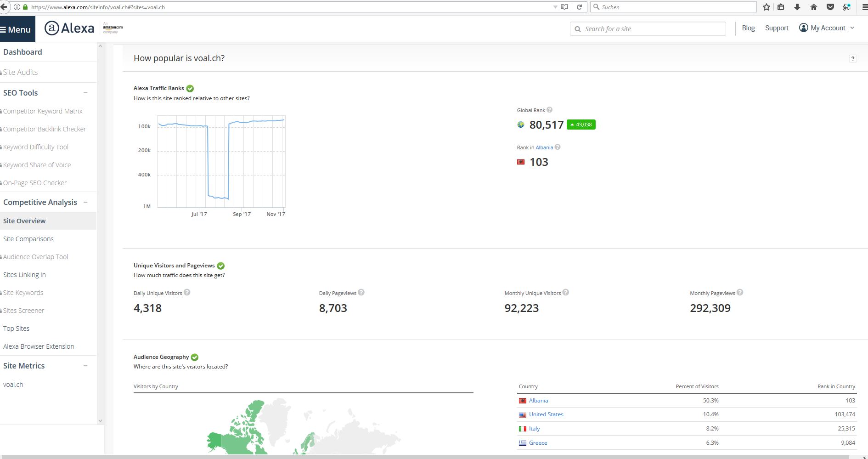Open the Firefox downloads arrow icon
This screenshot has height=459, width=868.
pos(797,7)
